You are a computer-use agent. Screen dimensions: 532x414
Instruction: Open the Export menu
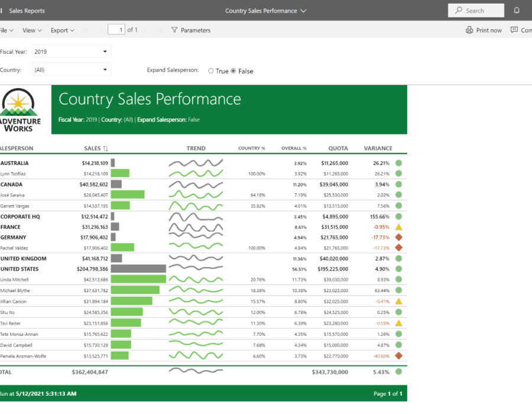[62, 30]
